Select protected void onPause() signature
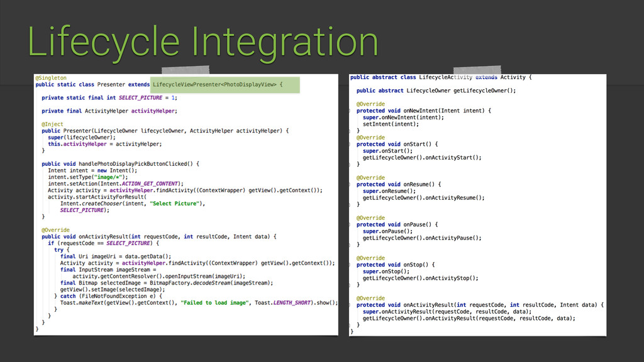Screen dimensions: 644x362 tap(397, 224)
